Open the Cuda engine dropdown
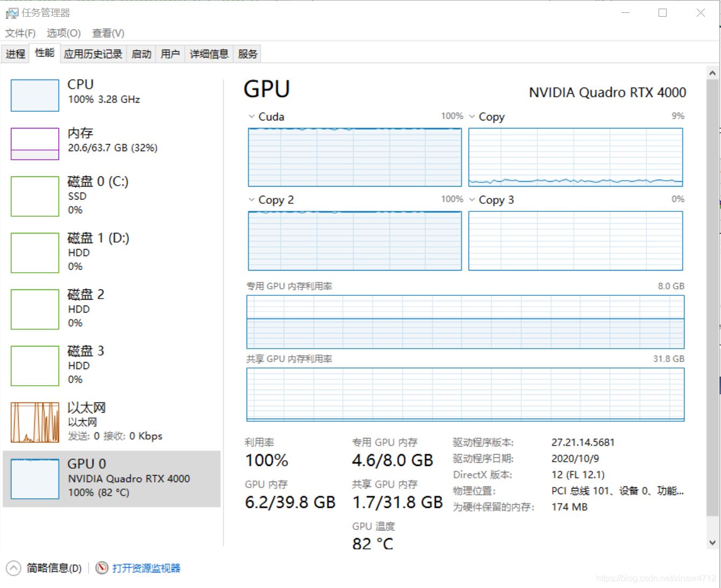 point(251,117)
